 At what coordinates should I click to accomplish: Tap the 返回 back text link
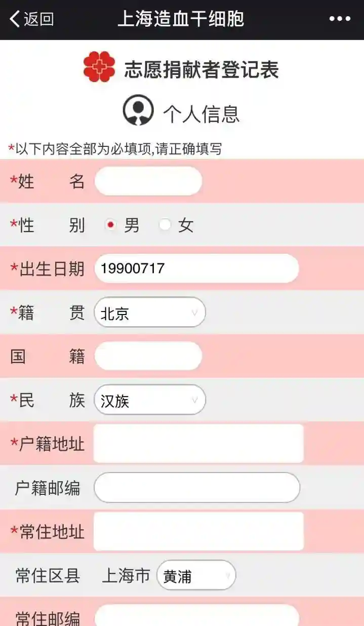39,19
